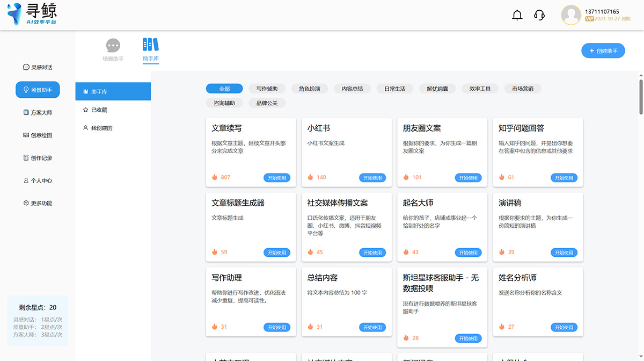
Task: Click the 创建助手 button
Action: [603, 50]
